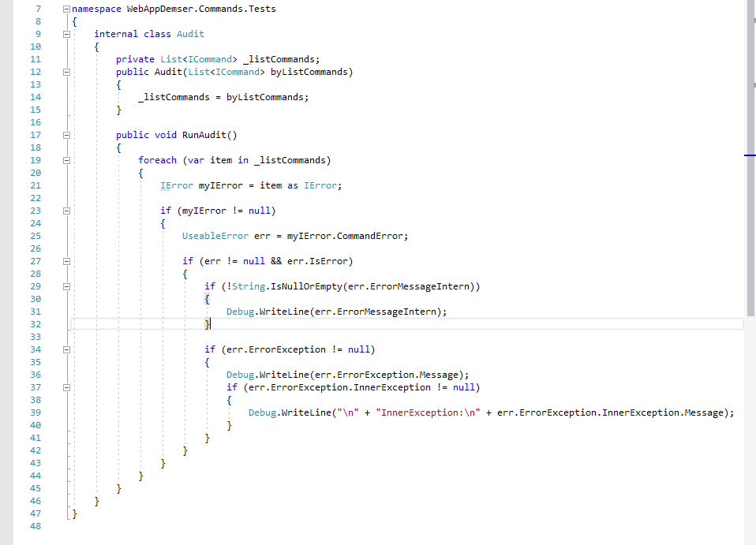Click line number 17 in the gutter

(36, 135)
